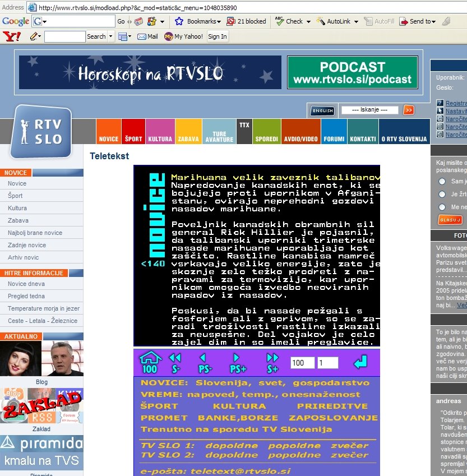Viewport: 467px width, 476px height.
Task: Open the Yahoo Search dropdown arrow
Action: coord(111,36)
